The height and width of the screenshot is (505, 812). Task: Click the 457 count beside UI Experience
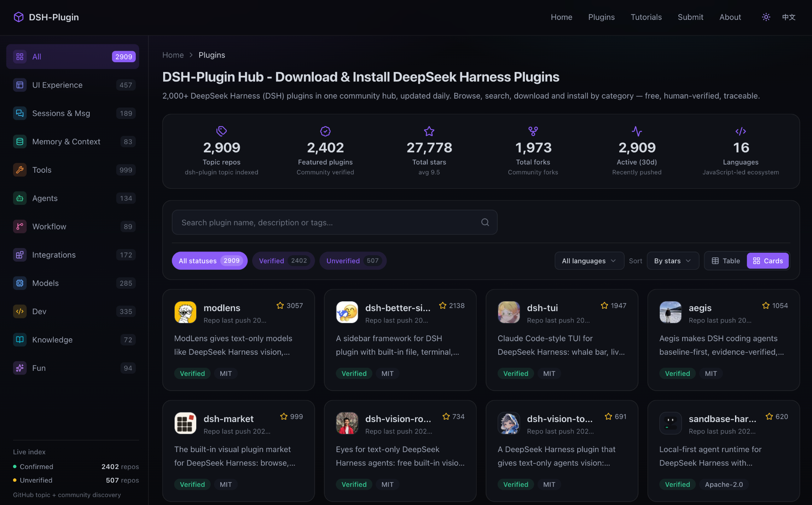click(126, 85)
